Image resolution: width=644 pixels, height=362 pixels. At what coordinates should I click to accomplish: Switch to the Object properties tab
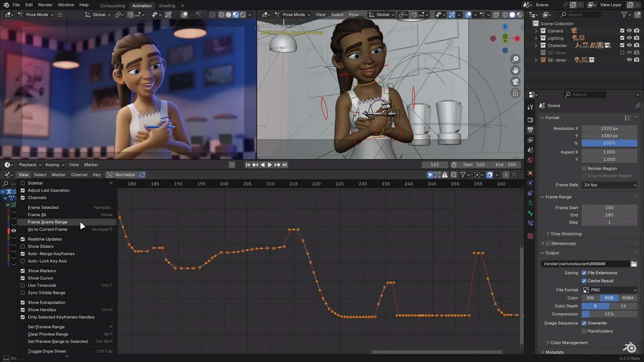[530, 173]
